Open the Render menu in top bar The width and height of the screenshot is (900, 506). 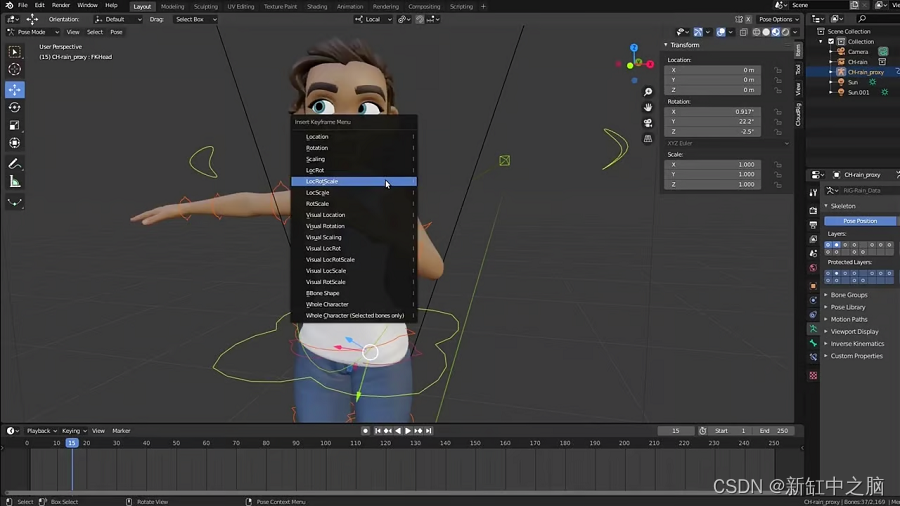click(x=61, y=5)
